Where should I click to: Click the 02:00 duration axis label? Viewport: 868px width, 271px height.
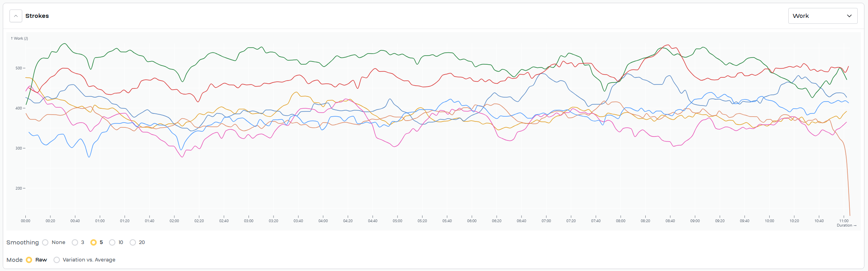(x=174, y=221)
